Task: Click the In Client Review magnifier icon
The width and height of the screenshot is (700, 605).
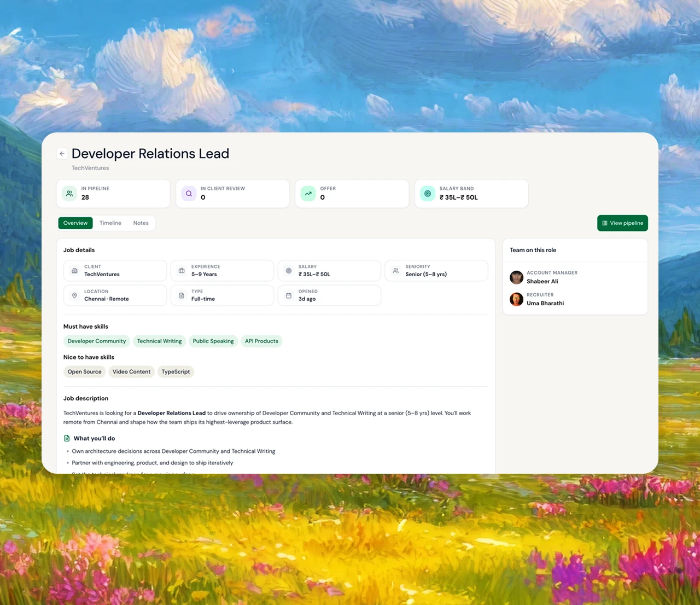Action: [189, 194]
